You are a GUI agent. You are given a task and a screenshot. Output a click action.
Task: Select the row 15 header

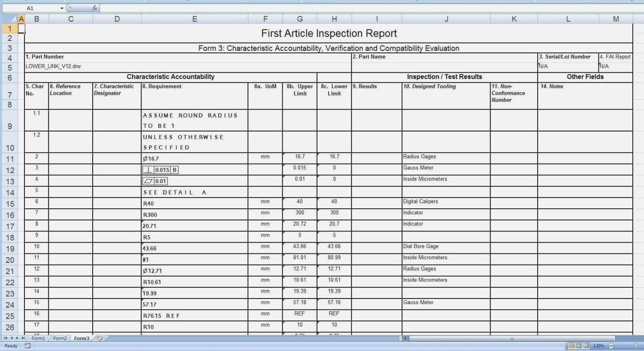coord(10,204)
